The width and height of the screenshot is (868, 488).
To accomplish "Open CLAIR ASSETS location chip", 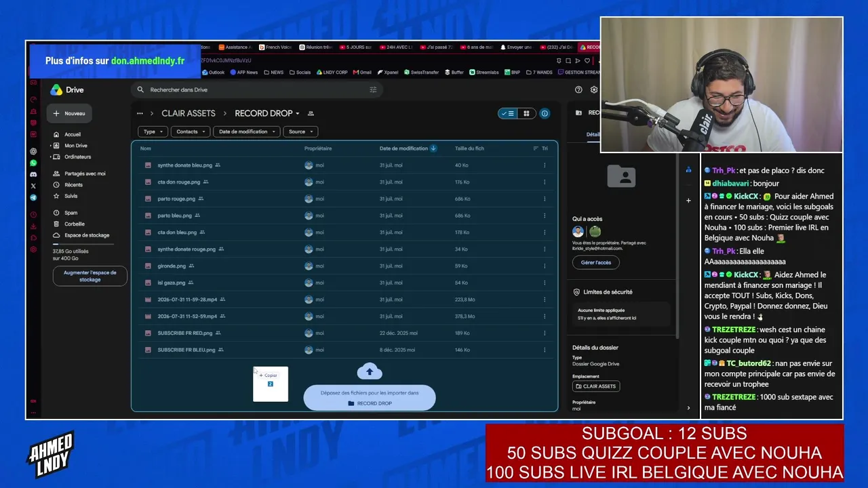I will click(596, 386).
